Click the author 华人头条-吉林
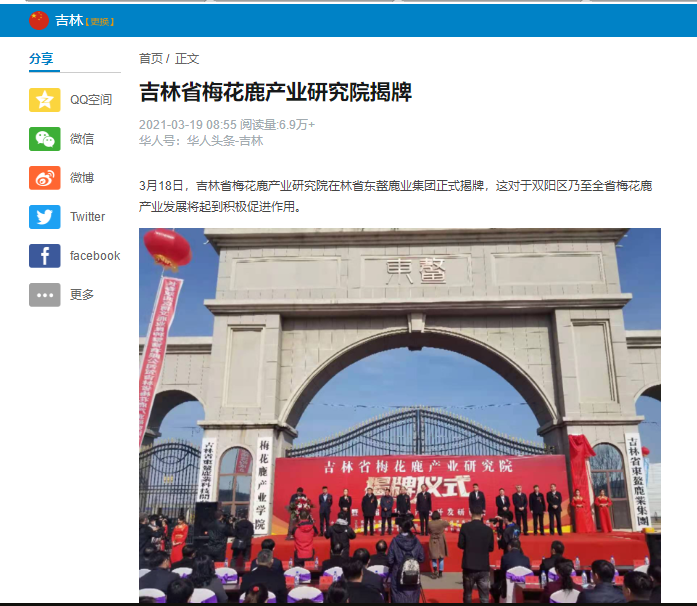 point(225,141)
